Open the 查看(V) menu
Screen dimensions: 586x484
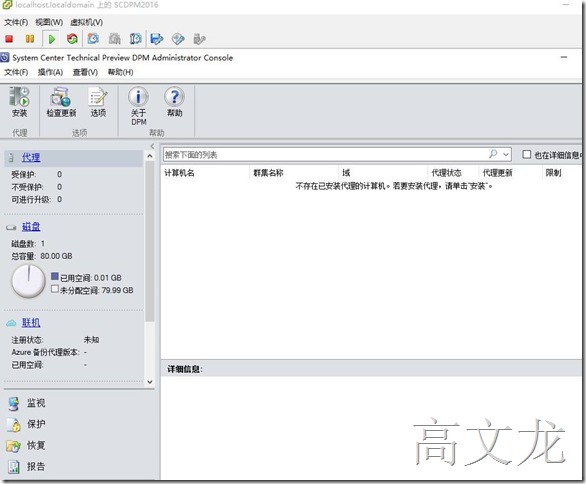(85, 72)
